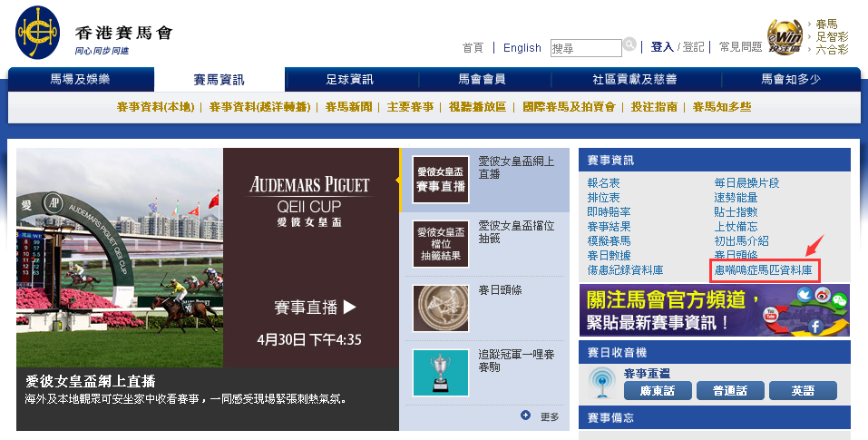Click the search magnifier icon

(x=629, y=44)
